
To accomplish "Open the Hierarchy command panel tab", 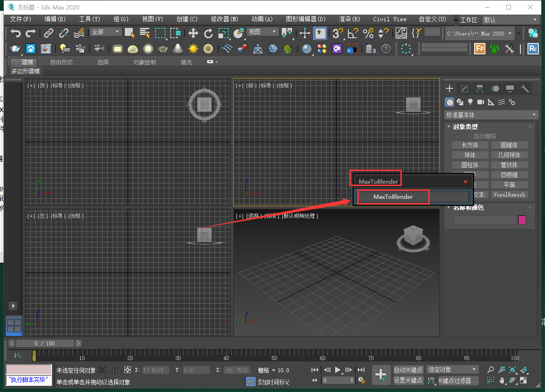I will click(x=480, y=88).
